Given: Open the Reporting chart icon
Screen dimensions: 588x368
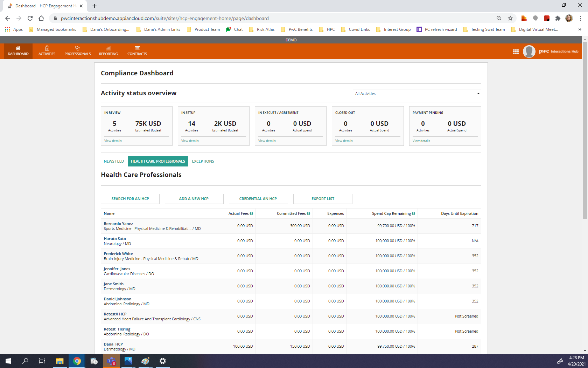Looking at the screenshot, I should (x=108, y=48).
